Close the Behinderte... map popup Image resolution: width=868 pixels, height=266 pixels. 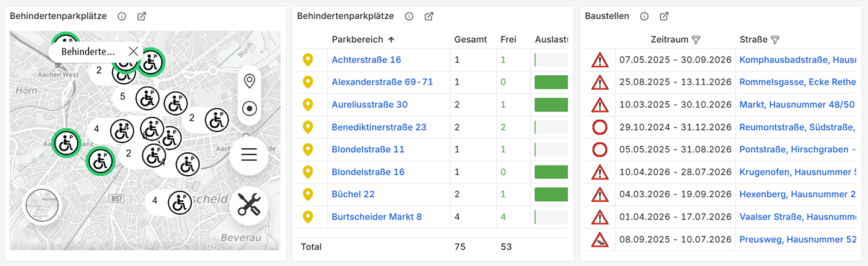click(134, 52)
